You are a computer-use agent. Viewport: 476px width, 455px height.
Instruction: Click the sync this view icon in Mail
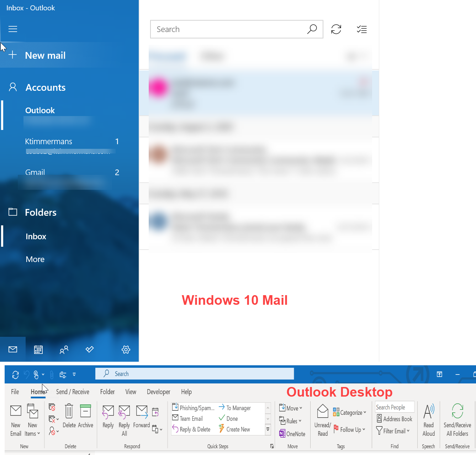(x=336, y=29)
